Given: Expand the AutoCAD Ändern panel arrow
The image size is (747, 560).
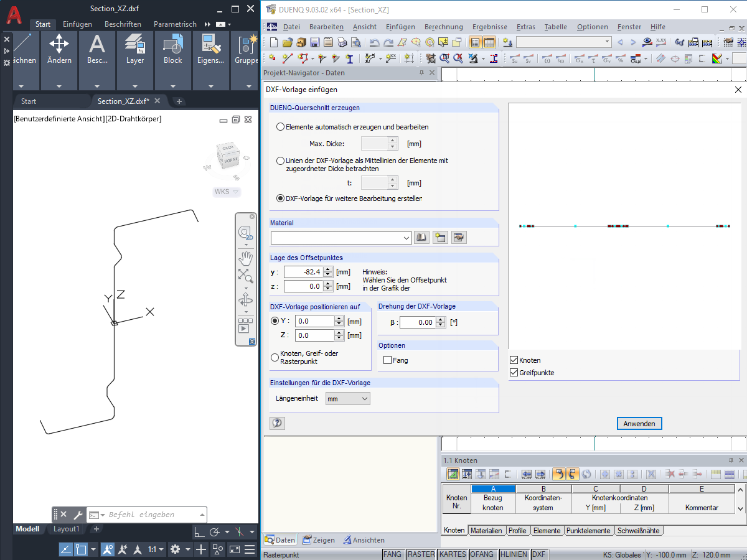Looking at the screenshot, I should [x=59, y=86].
